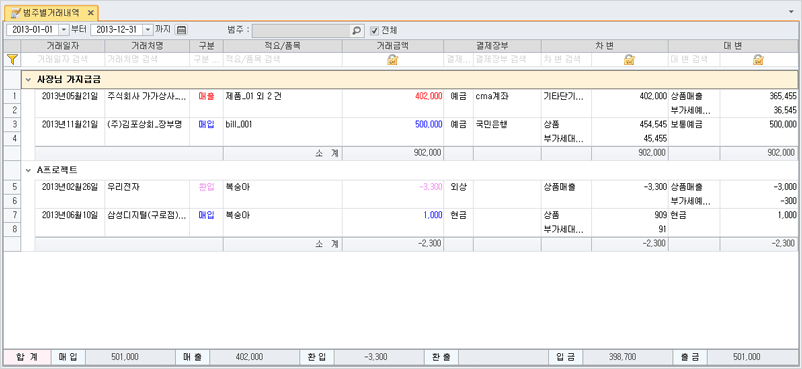Collapse the 사장님 가지급금 group
The height and width of the screenshot is (369, 802).
pyautogui.click(x=28, y=80)
